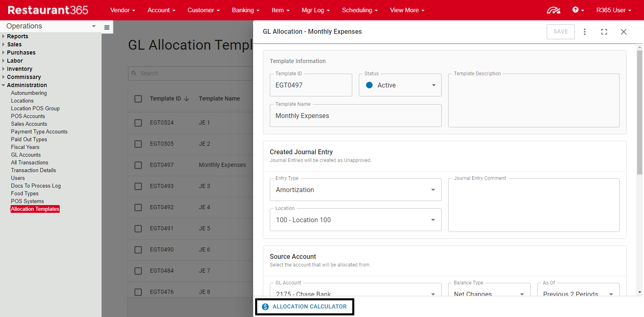
Task: Open the help question mark menu
Action: pyautogui.click(x=578, y=10)
